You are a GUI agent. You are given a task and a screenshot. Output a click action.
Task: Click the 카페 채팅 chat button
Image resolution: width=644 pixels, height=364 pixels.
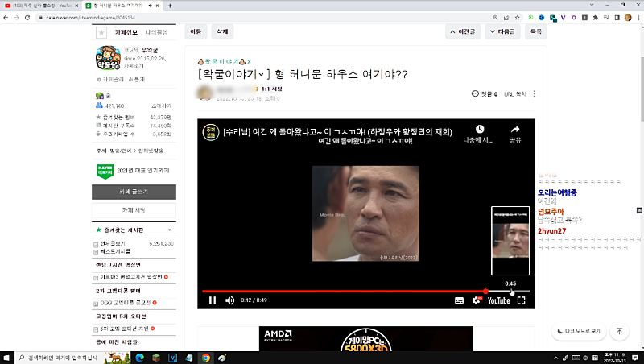point(134,210)
